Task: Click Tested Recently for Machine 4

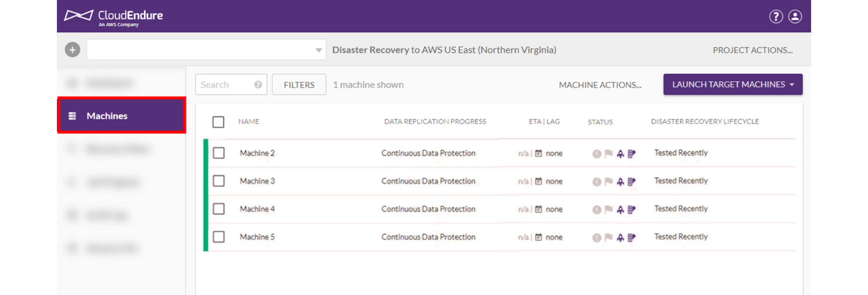Action: pyautogui.click(x=681, y=209)
